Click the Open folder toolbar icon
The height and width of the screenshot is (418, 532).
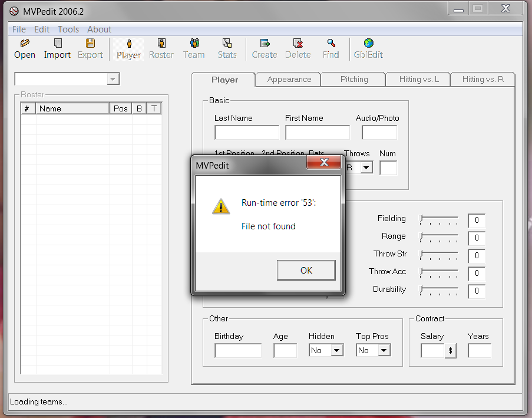tap(25, 43)
